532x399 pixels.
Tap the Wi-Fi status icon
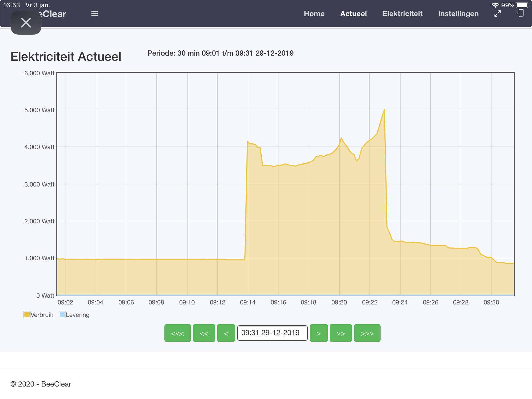click(495, 5)
